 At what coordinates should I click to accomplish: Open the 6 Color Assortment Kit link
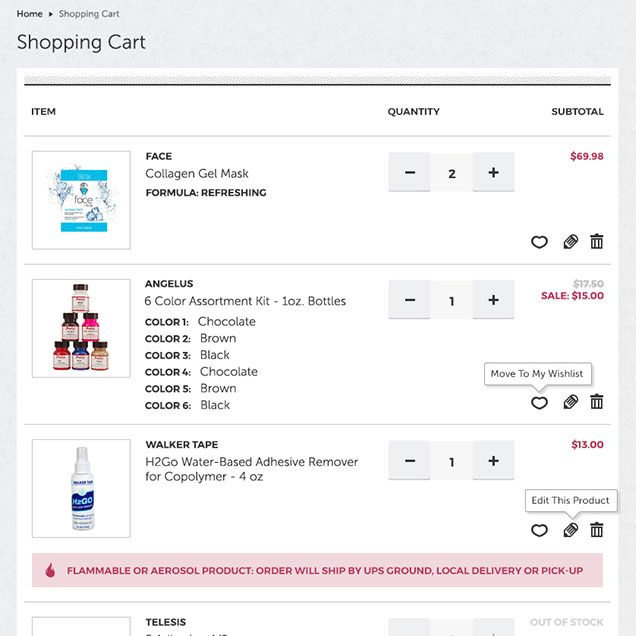[x=245, y=301]
